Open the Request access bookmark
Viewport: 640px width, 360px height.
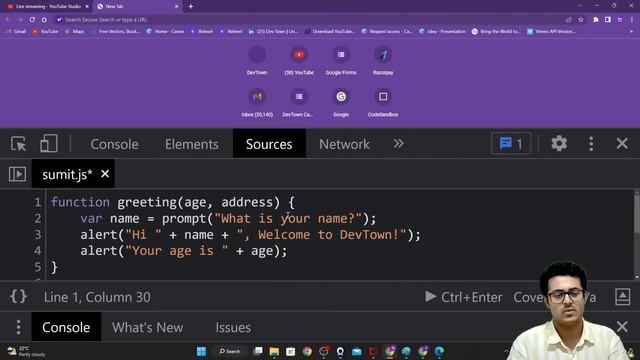pyautogui.click(x=387, y=31)
